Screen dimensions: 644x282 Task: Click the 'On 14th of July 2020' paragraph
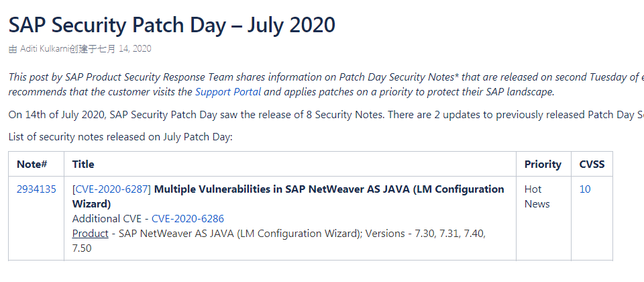pyautogui.click(x=326, y=115)
